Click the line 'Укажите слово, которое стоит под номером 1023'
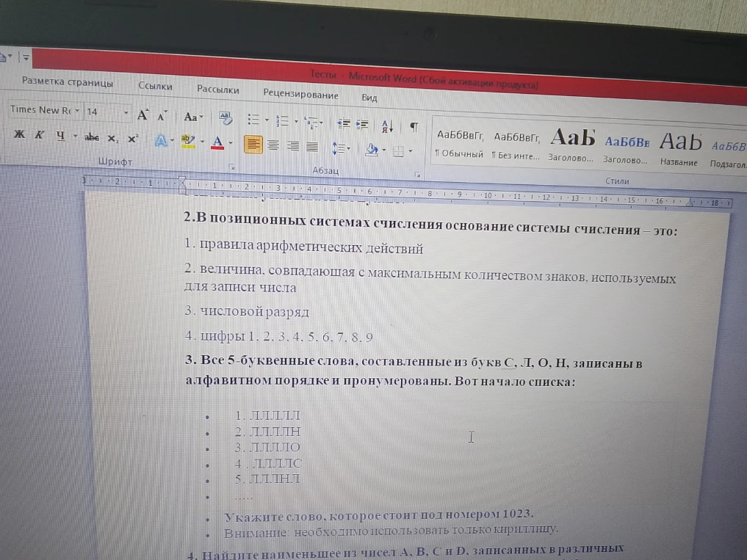 coord(378,515)
